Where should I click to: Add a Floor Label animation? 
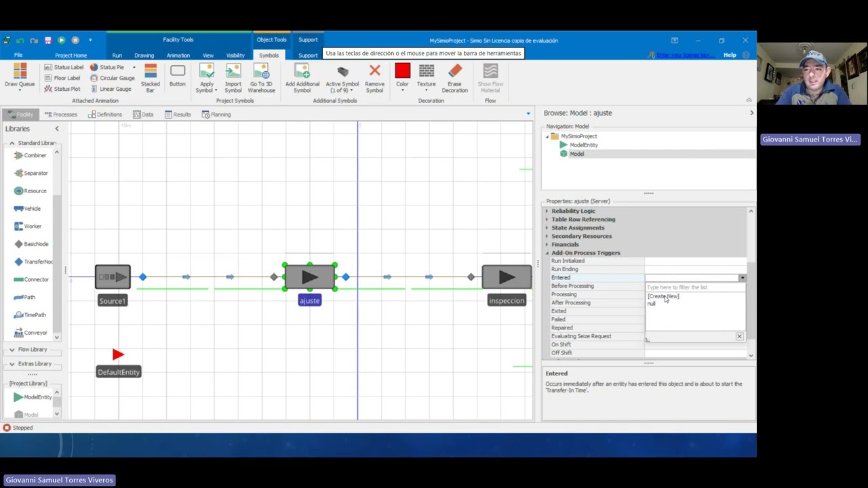(x=63, y=78)
